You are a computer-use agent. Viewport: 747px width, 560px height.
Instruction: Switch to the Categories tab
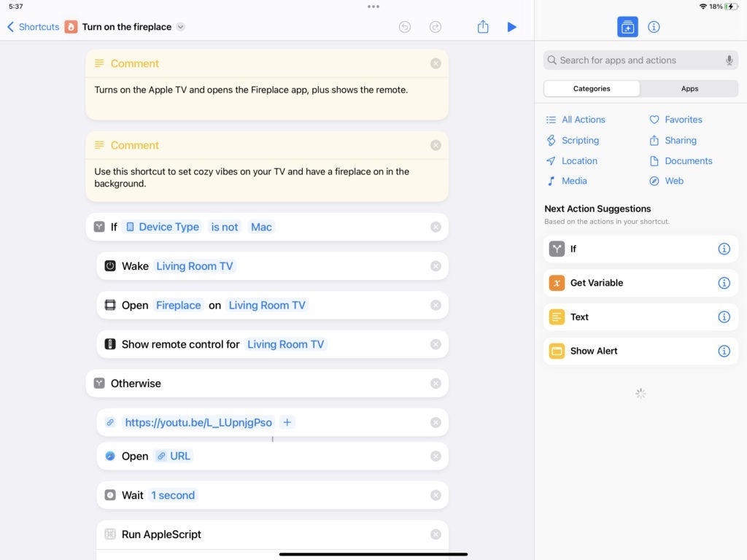592,88
